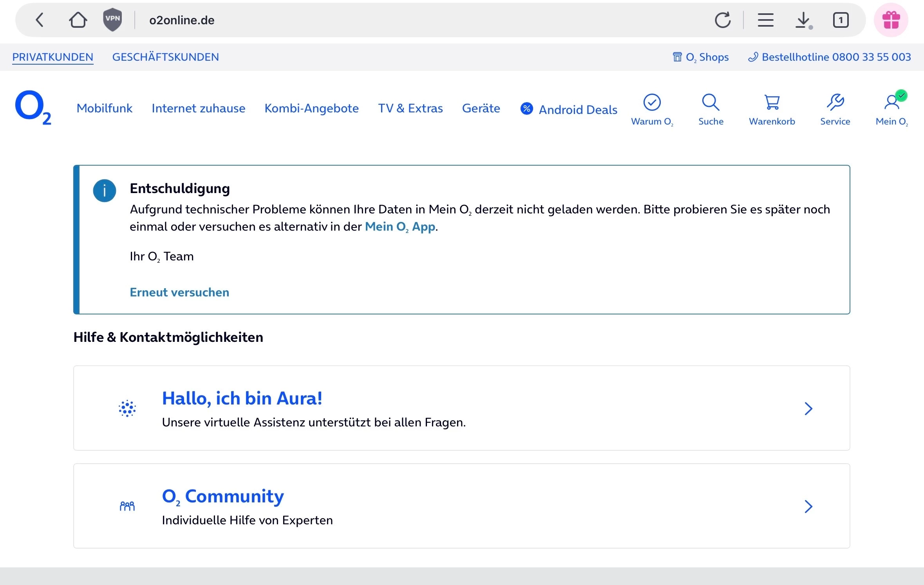Follow the Mein O2 App link
Image resolution: width=924 pixels, height=585 pixels.
pyautogui.click(x=400, y=227)
